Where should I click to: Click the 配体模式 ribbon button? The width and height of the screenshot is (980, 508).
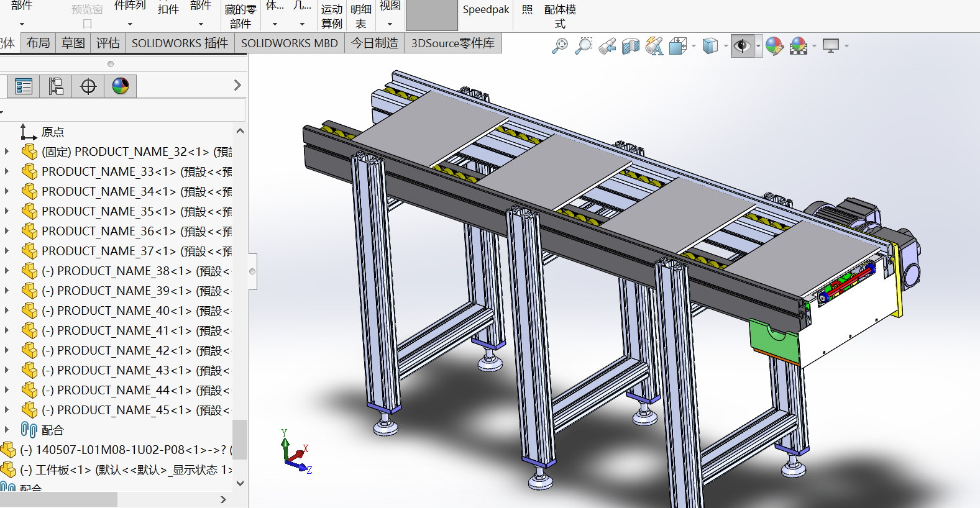coord(560,16)
